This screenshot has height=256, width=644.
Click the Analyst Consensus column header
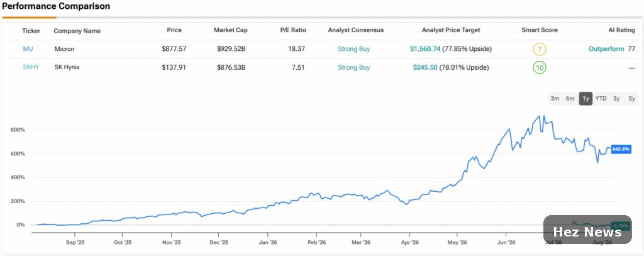356,30
